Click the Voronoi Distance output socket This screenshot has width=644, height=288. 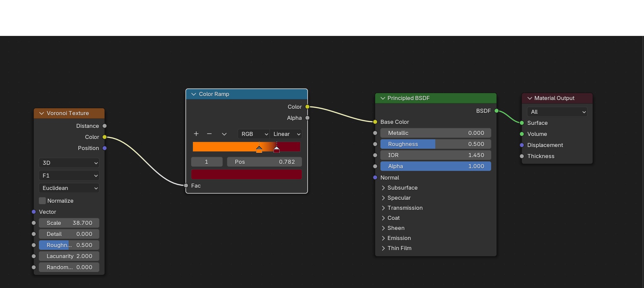(x=105, y=126)
